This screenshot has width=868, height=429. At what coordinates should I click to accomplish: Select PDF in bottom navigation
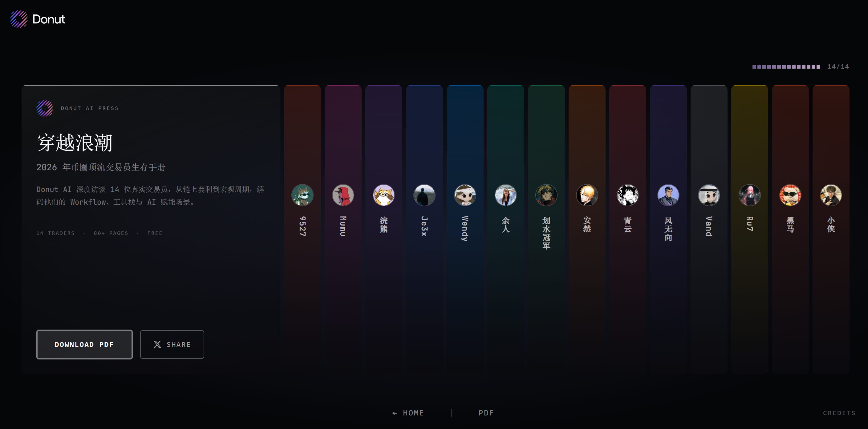coord(486,413)
